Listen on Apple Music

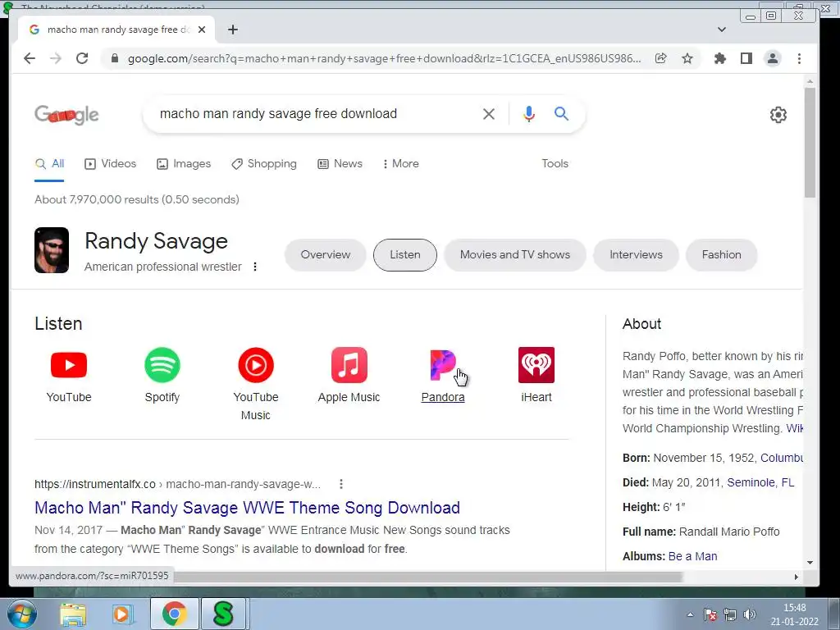[349, 375]
